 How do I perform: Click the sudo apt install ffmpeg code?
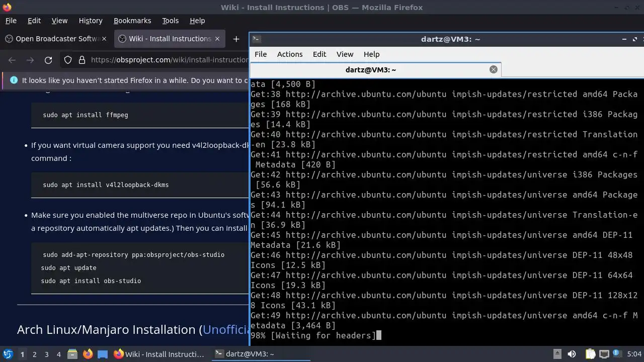click(86, 115)
